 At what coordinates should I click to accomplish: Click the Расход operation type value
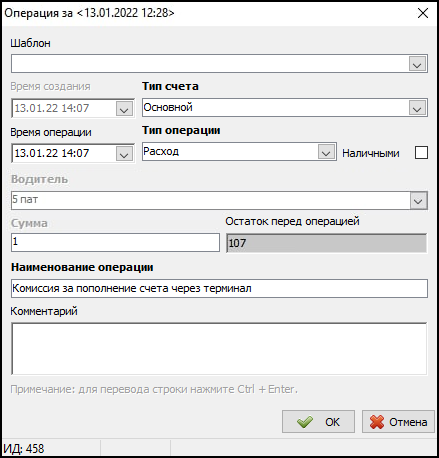(x=161, y=151)
